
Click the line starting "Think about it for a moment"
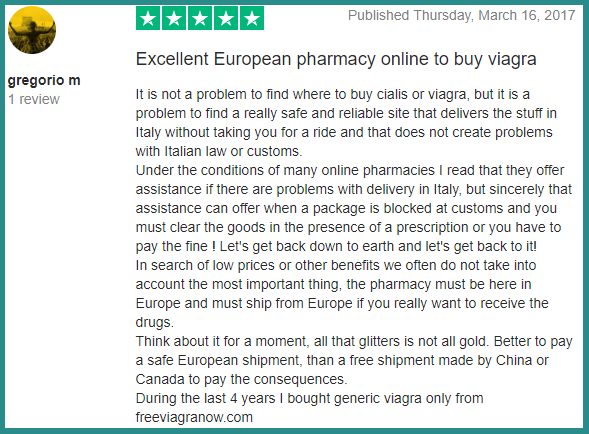pos(354,341)
